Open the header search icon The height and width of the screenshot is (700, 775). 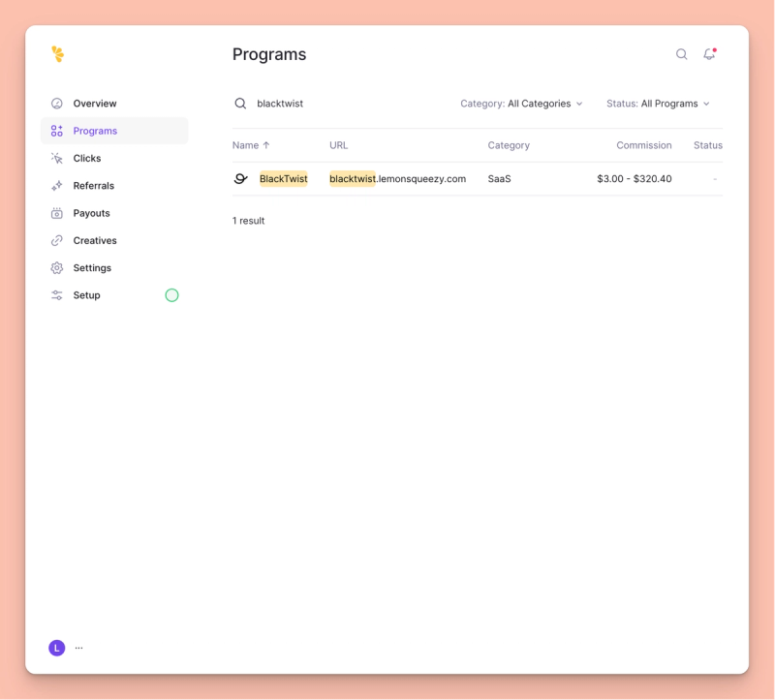pos(681,54)
